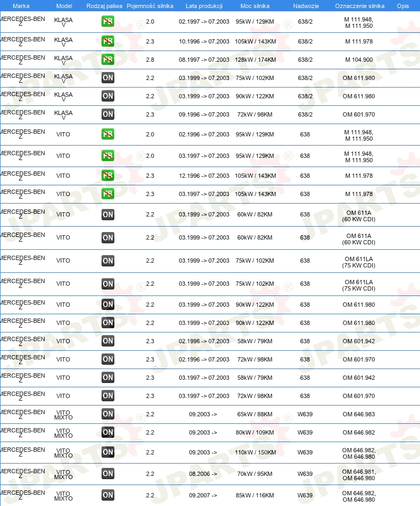Select the power value 128kW / 174KM
Viewport: 420px width, 506px height.
tap(255, 60)
